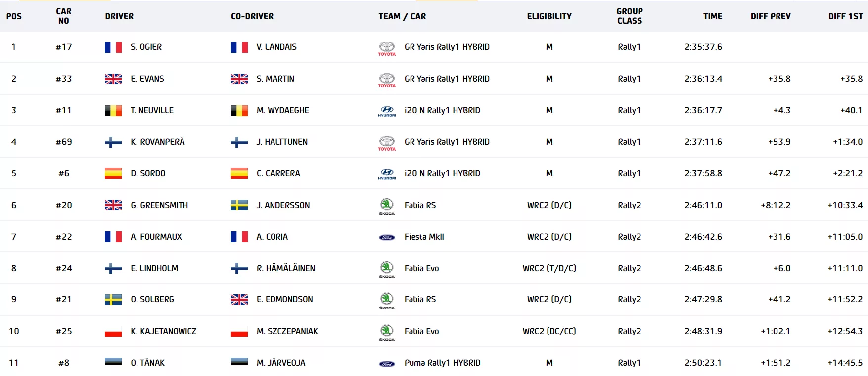Select O. Solberg's Fabia RS car entry

coord(420,299)
